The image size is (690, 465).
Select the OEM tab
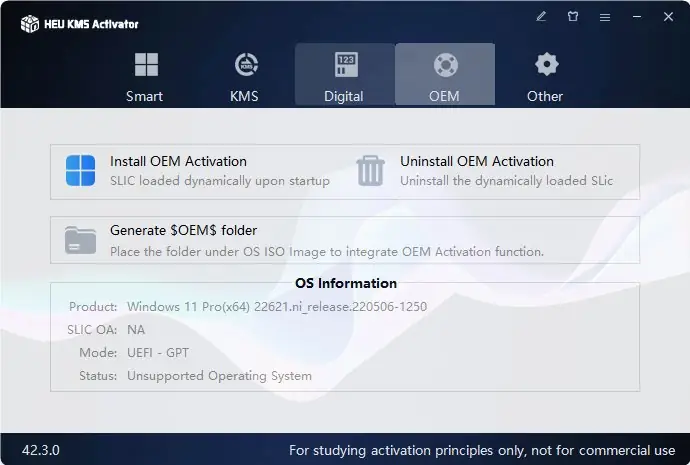(x=445, y=75)
